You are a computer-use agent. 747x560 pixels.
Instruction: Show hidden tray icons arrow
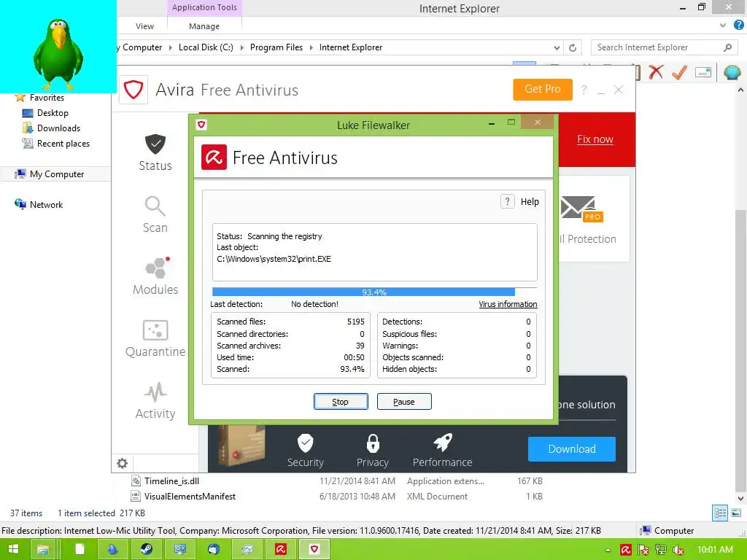(608, 550)
